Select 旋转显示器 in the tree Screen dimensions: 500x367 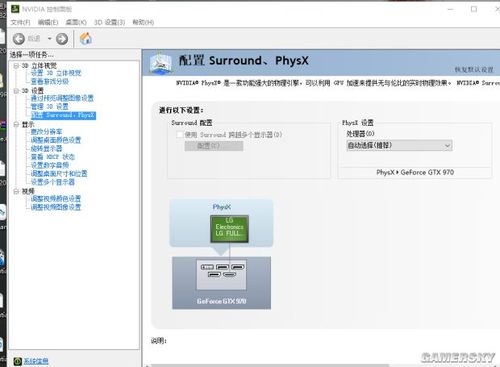(46, 148)
